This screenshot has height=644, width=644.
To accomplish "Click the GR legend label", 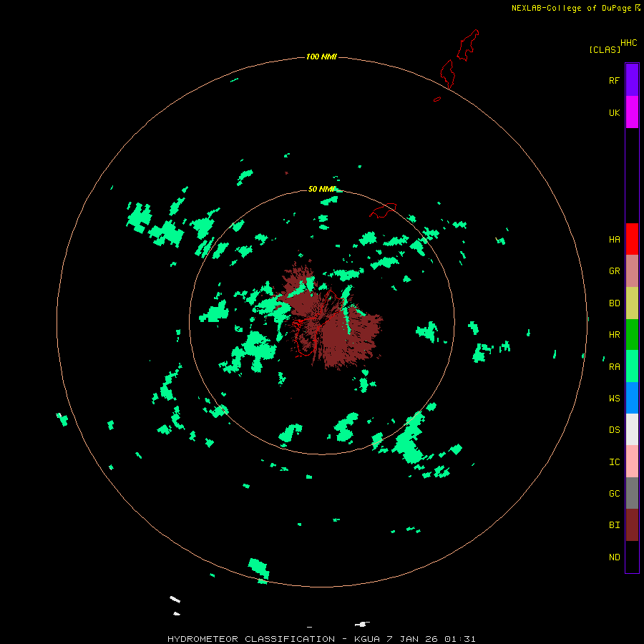I will tap(614, 271).
